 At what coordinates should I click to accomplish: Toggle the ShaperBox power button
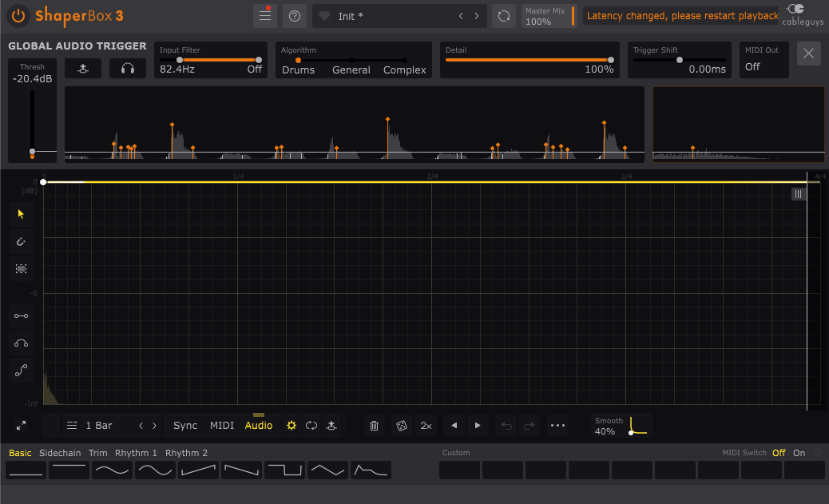(x=19, y=16)
